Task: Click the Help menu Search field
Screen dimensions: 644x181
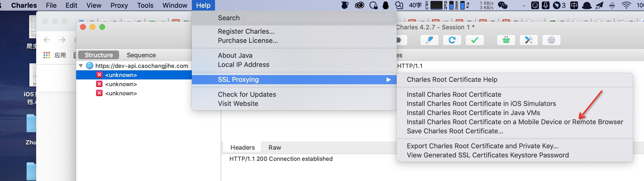Action: coord(319,18)
